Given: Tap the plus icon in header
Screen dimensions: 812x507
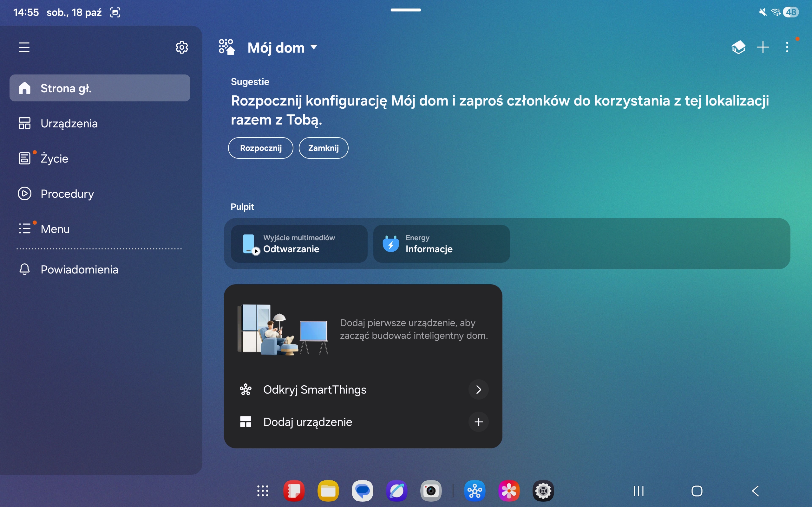Looking at the screenshot, I should coord(763,47).
